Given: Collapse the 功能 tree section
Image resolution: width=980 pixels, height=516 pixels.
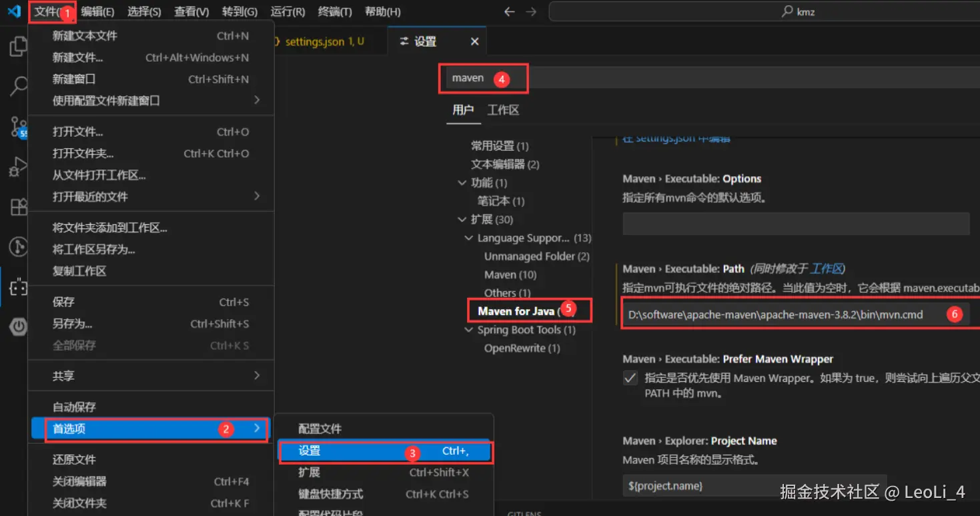Looking at the screenshot, I should (462, 183).
